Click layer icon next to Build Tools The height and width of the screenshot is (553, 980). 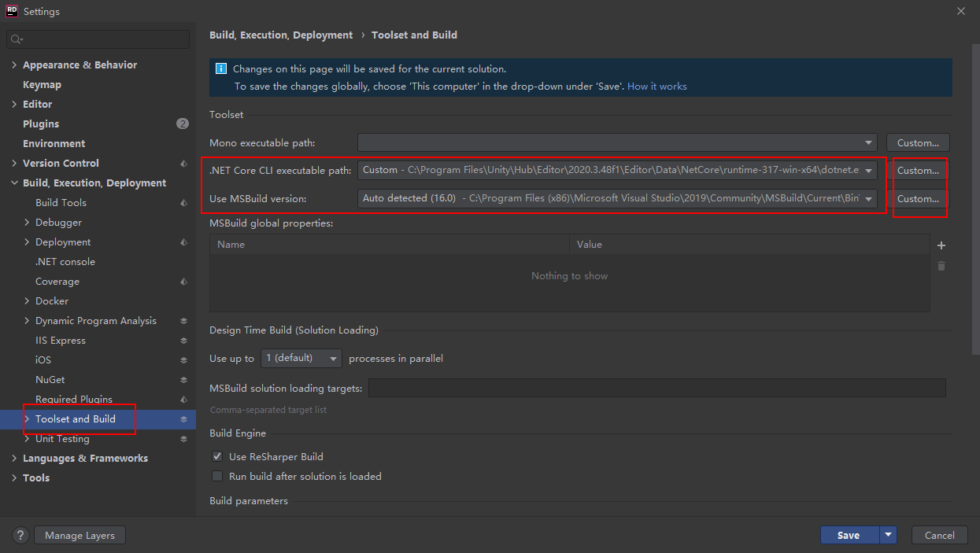183,203
